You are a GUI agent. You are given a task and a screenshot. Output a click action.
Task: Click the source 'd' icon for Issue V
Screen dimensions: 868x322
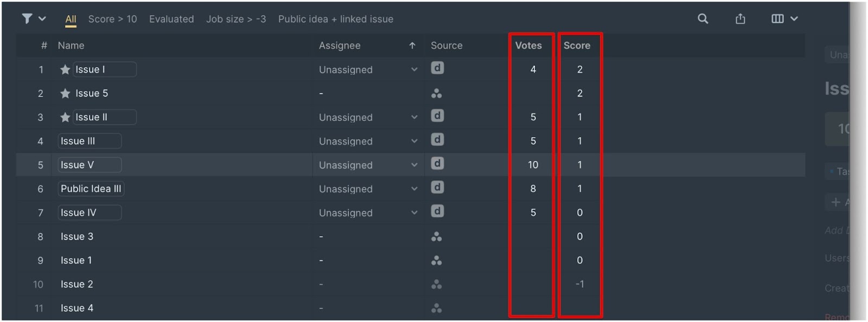pyautogui.click(x=437, y=164)
